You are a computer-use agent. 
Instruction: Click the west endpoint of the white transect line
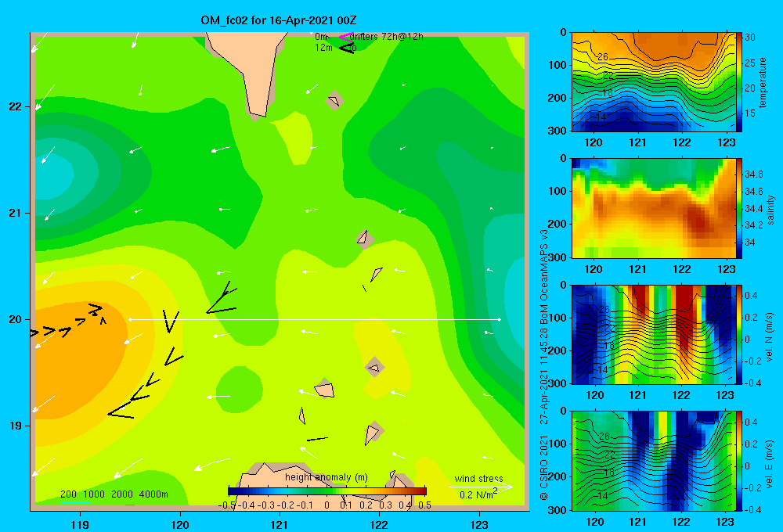click(130, 319)
